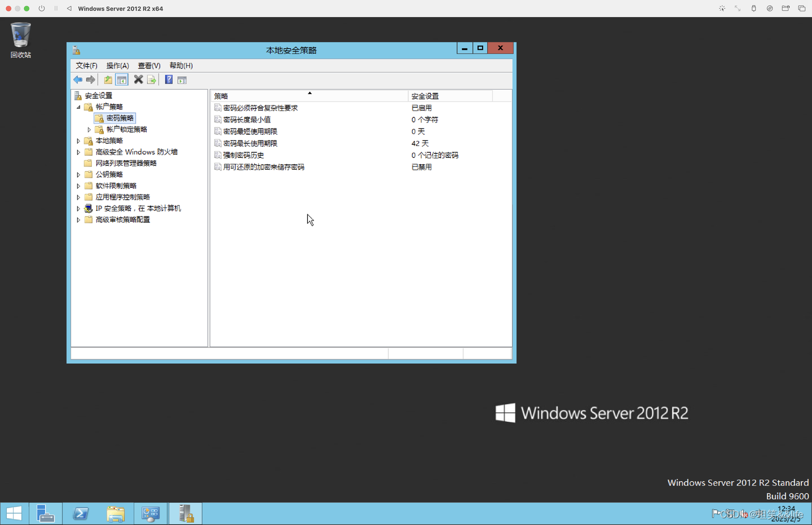The image size is (812, 525).
Task: Click the locked folder icon of 本地策略
Action: tap(89, 141)
